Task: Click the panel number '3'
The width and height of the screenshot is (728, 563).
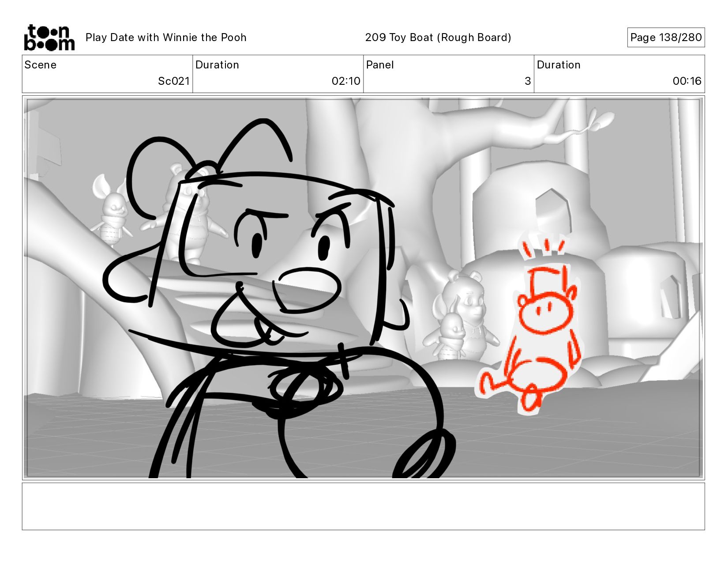Action: coord(528,81)
